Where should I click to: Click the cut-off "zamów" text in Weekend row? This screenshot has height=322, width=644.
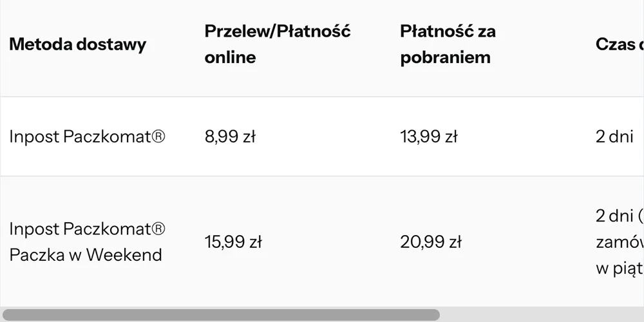point(620,243)
